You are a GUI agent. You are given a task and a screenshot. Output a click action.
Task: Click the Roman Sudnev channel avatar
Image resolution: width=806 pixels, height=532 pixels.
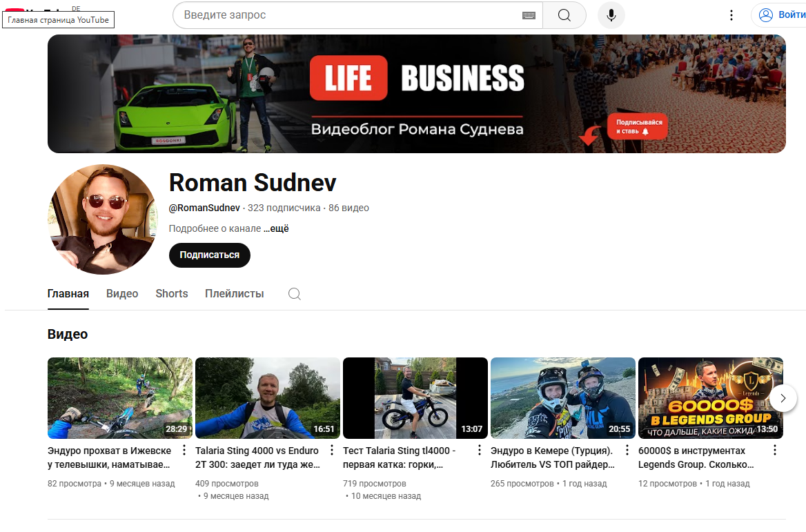coord(102,219)
